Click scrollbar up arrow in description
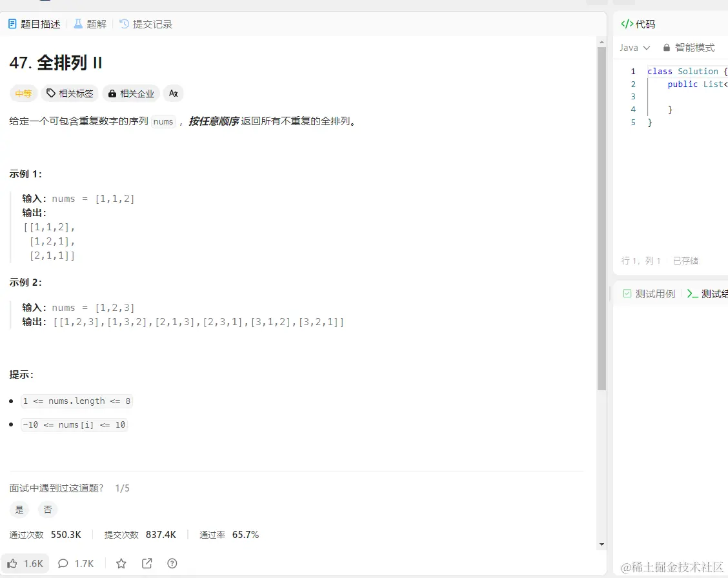The width and height of the screenshot is (728, 578). click(x=602, y=42)
